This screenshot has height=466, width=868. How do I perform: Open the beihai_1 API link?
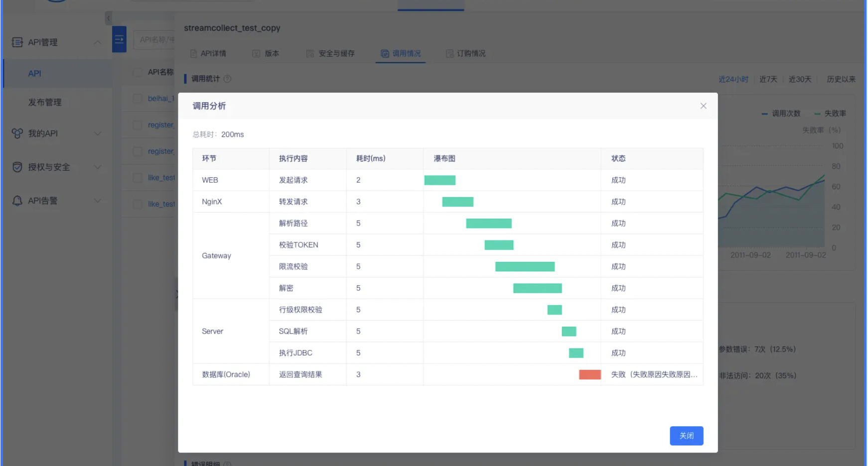click(161, 99)
